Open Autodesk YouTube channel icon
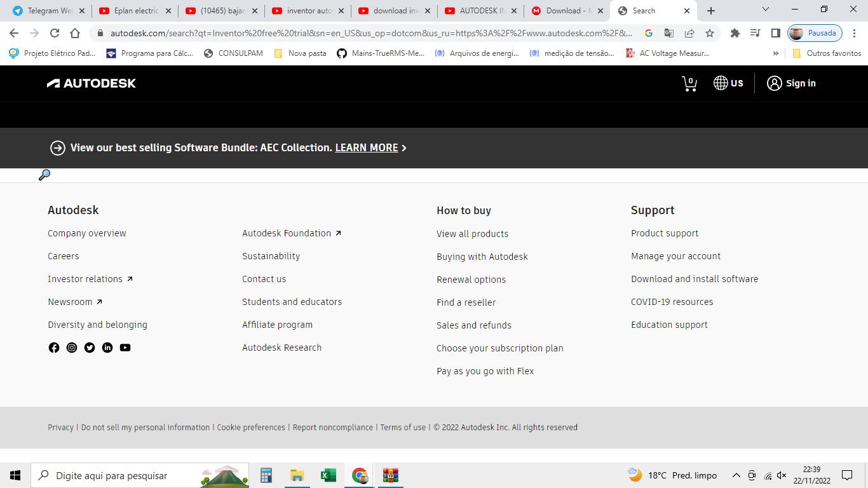The width and height of the screenshot is (868, 488). tap(125, 348)
